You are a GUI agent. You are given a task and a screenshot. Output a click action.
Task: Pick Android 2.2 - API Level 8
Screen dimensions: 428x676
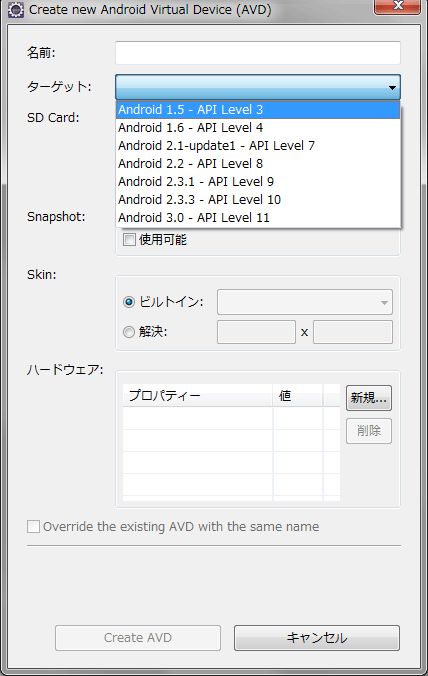(258, 164)
